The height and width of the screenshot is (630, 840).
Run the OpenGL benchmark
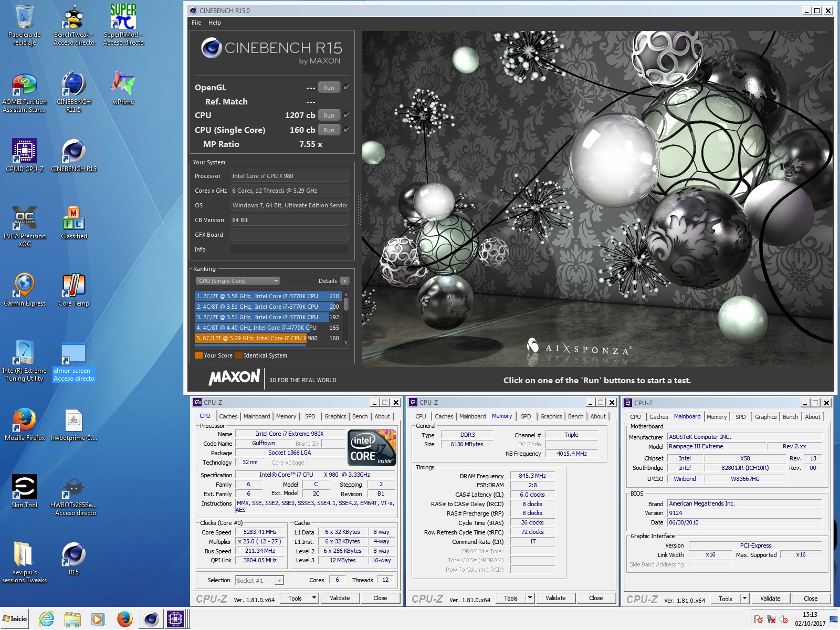point(329,88)
